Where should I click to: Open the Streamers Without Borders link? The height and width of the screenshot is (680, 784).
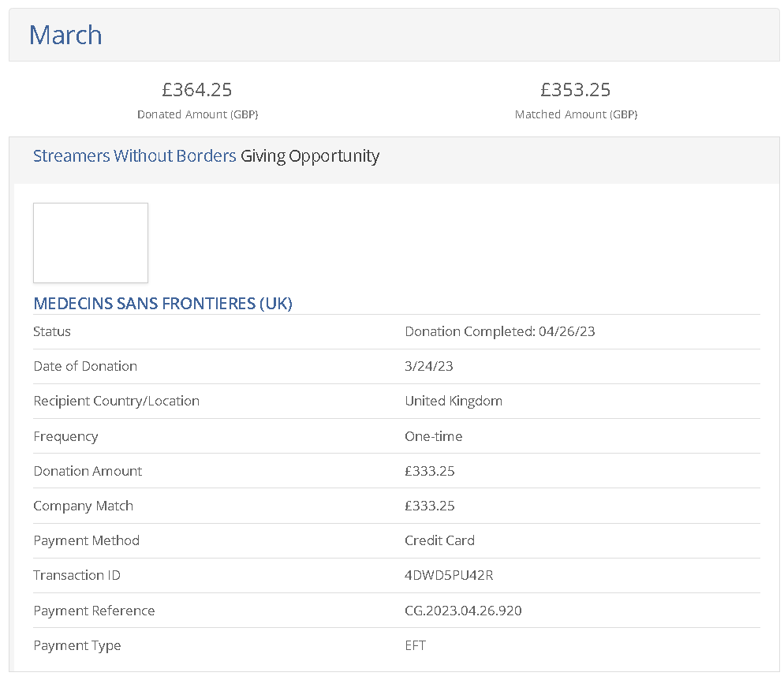pyautogui.click(x=134, y=156)
